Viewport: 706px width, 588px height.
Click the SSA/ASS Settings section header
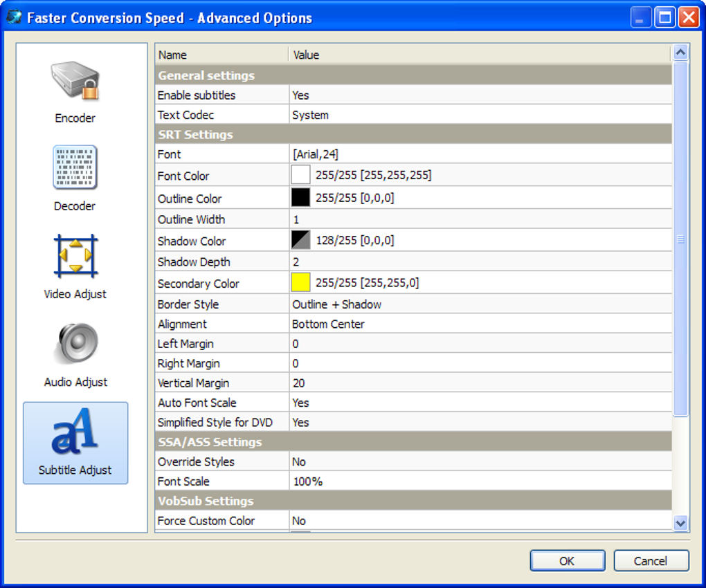click(x=413, y=442)
